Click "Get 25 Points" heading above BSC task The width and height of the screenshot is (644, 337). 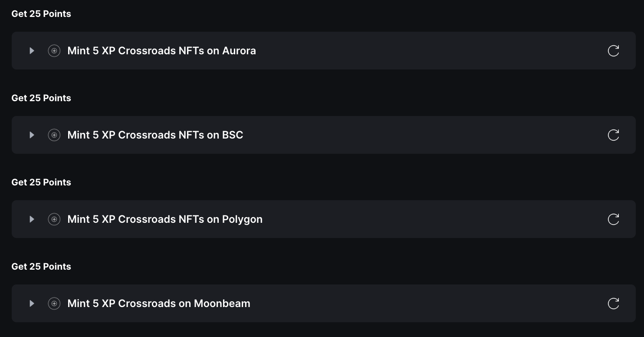click(41, 98)
